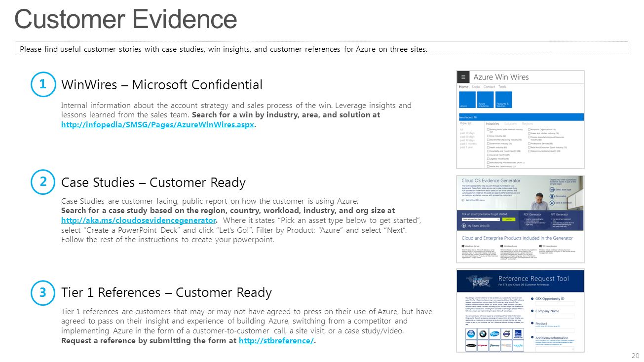644x362 pixels.
Task: Click the Personalize step icon
Action: coord(552,196)
